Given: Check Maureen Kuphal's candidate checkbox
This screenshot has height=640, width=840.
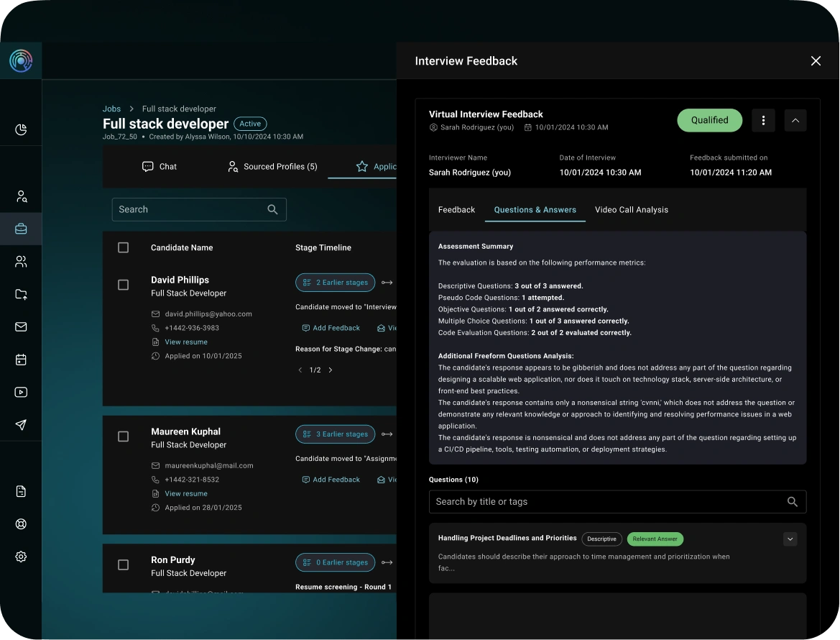Looking at the screenshot, I should click(x=123, y=436).
